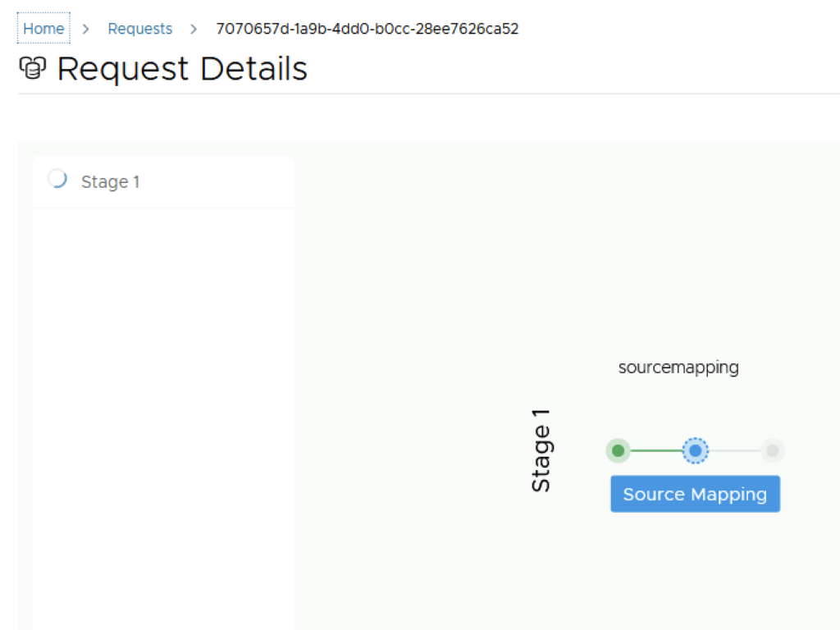The width and height of the screenshot is (840, 630).
Task: Click the chevron after Home breadcrumb
Action: point(85,29)
